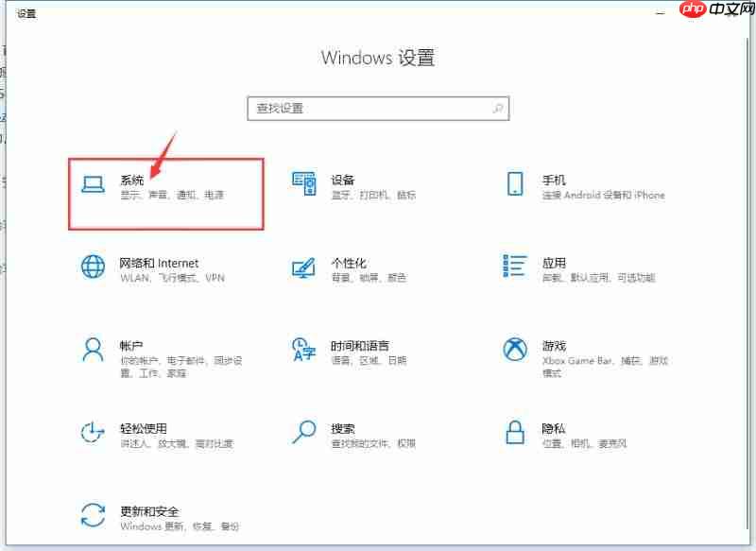Select the 隐私 category title
Screen dimensions: 756x551
tap(554, 428)
